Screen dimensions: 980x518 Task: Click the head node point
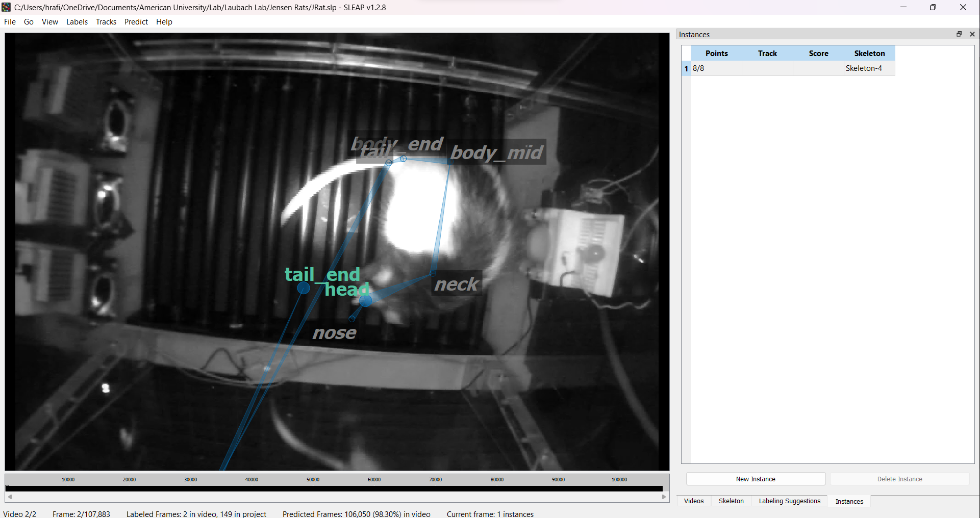coord(365,300)
